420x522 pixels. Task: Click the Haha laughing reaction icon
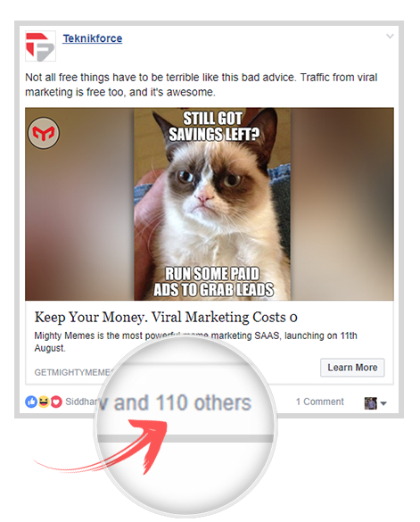(44, 402)
